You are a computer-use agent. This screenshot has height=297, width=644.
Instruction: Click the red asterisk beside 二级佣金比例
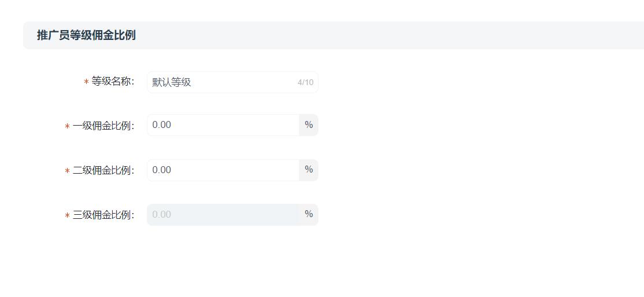68,171
